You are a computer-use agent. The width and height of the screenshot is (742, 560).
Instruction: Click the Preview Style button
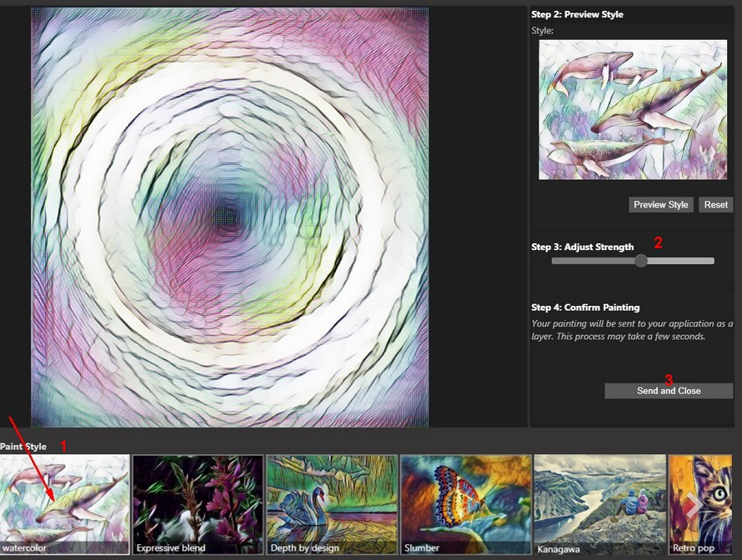coord(661,205)
